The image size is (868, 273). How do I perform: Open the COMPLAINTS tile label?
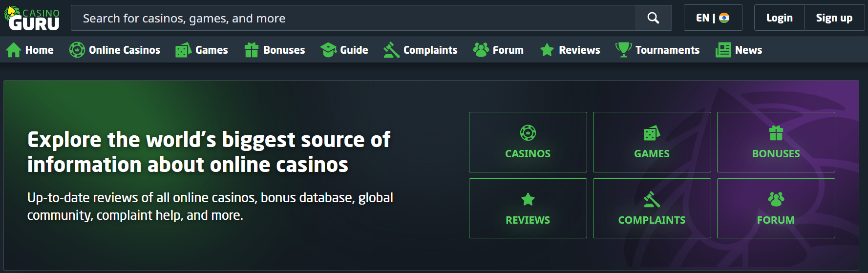pos(652,220)
